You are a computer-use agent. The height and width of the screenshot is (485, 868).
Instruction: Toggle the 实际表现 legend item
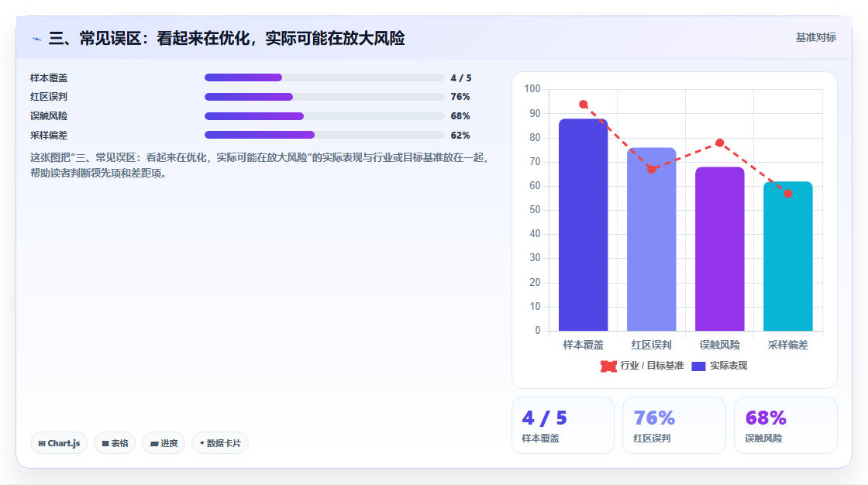point(719,366)
